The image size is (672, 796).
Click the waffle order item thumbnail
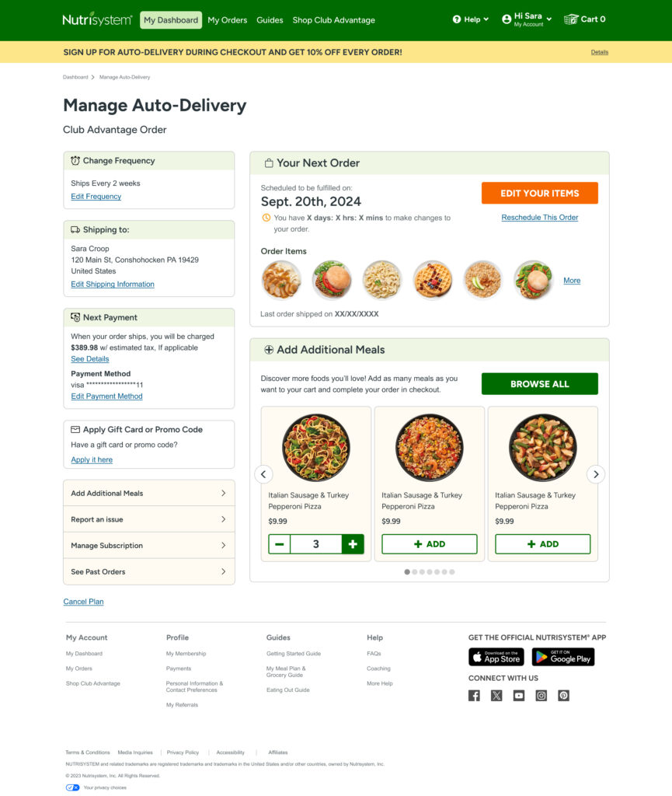click(x=433, y=280)
